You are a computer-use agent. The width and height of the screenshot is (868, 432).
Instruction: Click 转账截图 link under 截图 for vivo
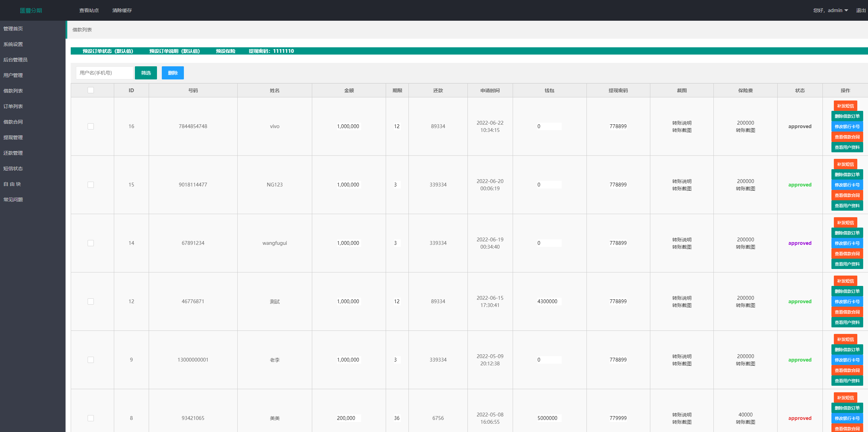[682, 130]
